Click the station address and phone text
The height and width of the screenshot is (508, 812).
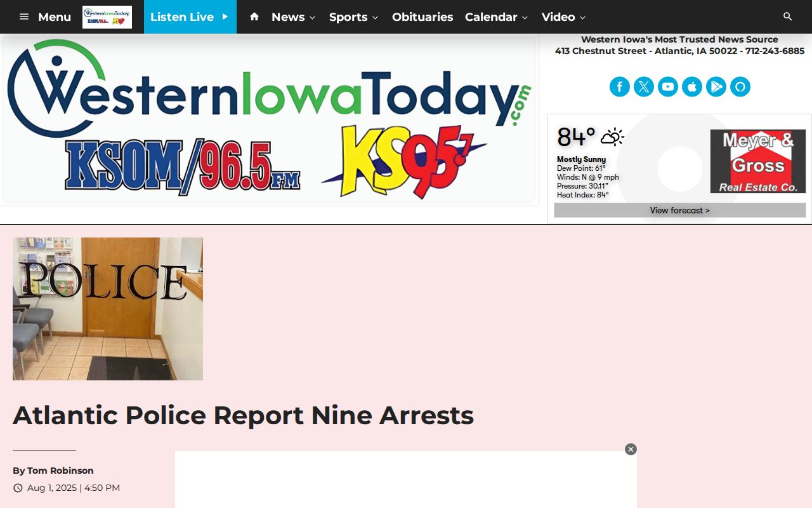(x=679, y=51)
